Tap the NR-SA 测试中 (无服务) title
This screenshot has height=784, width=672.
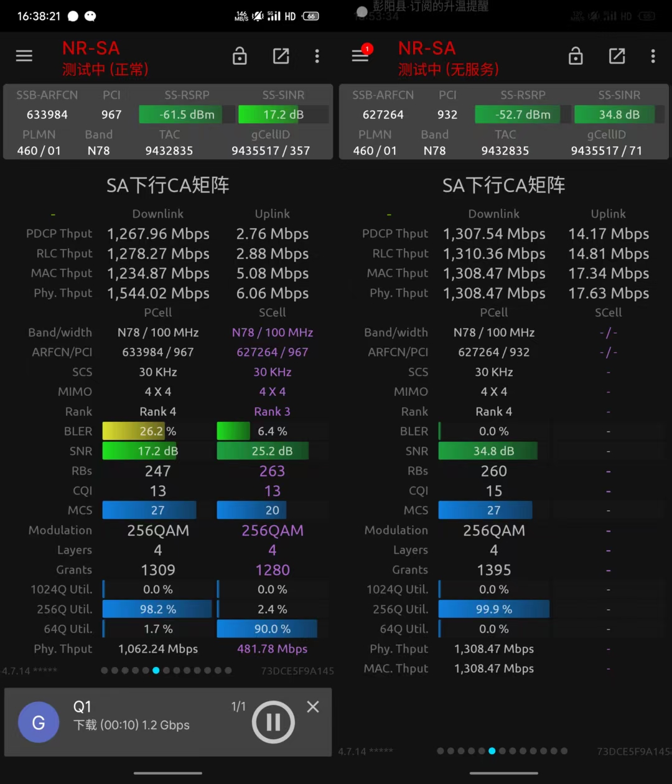[x=448, y=58]
